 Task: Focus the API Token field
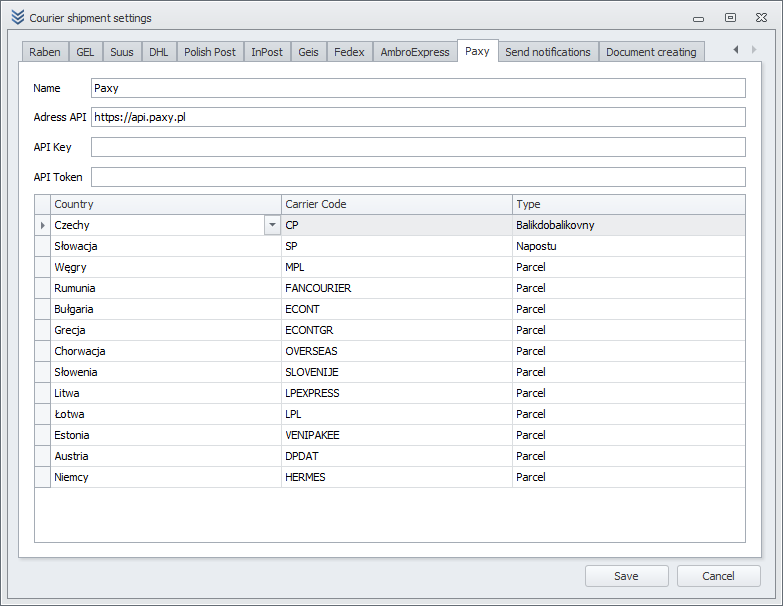coord(418,177)
